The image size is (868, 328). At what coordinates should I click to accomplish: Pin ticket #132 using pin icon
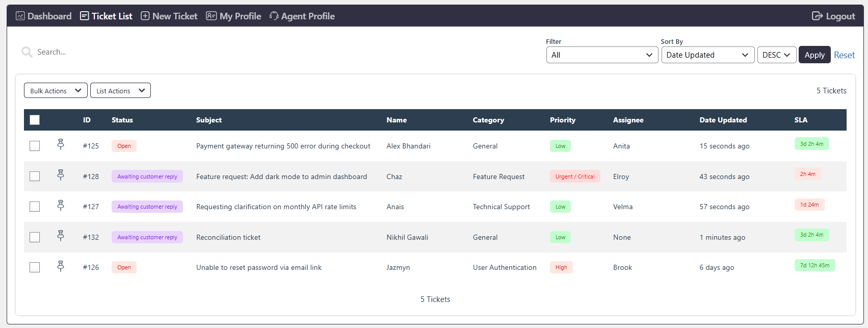click(x=61, y=236)
